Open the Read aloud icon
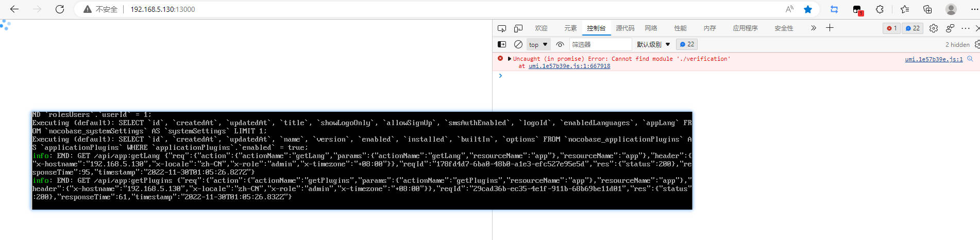 (789, 9)
